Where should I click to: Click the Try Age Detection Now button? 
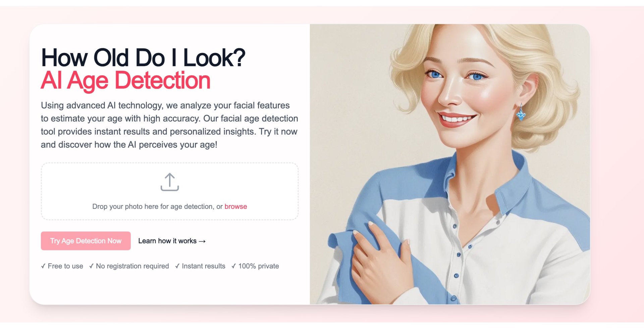point(86,241)
